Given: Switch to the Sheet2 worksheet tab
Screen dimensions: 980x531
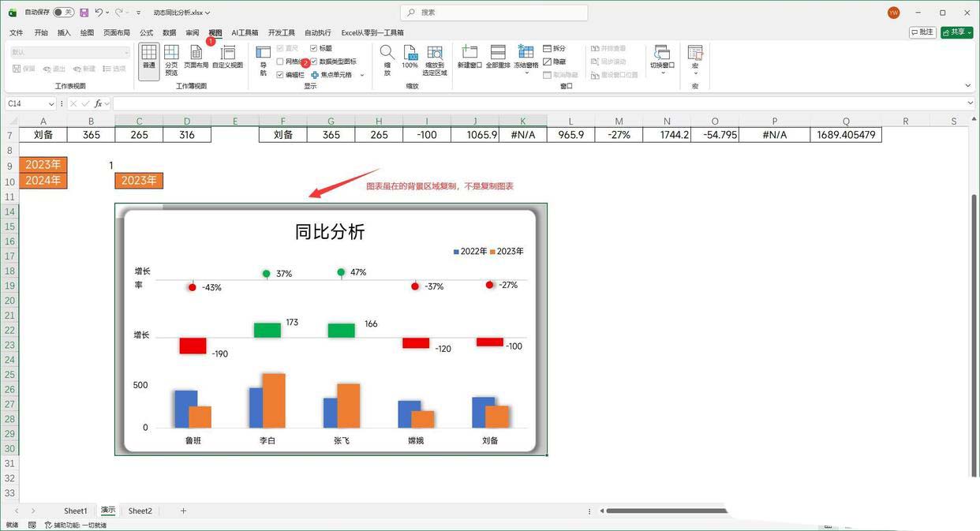Looking at the screenshot, I should [x=140, y=511].
